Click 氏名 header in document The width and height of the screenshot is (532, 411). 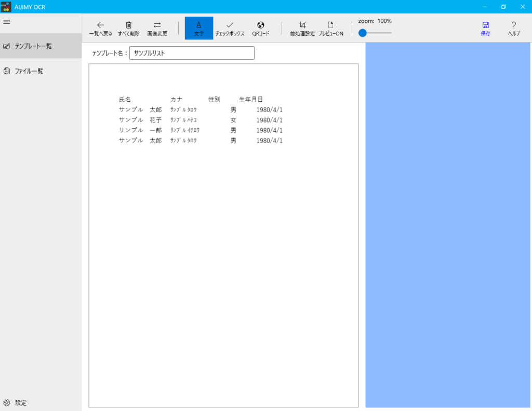tap(125, 100)
